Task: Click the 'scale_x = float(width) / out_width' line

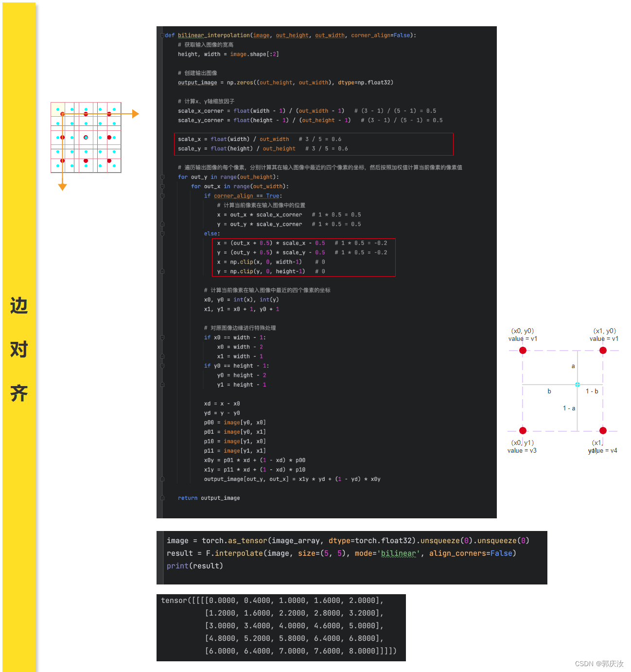Action: tap(260, 139)
